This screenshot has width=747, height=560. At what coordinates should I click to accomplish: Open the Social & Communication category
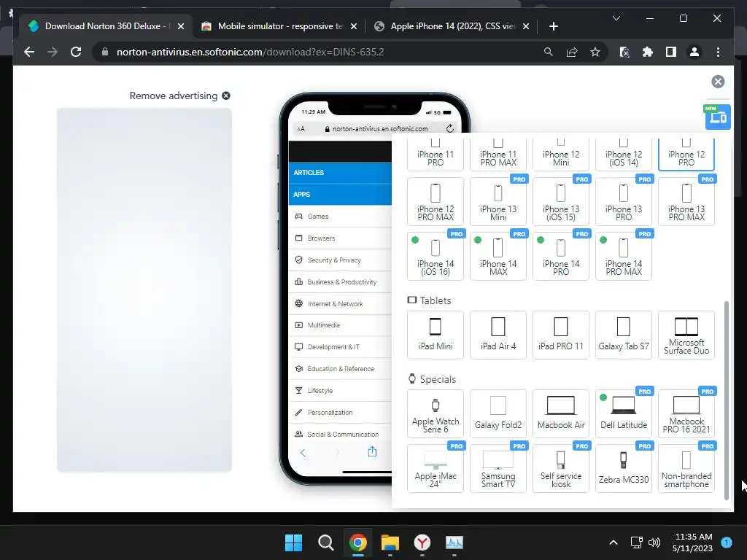pos(340,435)
